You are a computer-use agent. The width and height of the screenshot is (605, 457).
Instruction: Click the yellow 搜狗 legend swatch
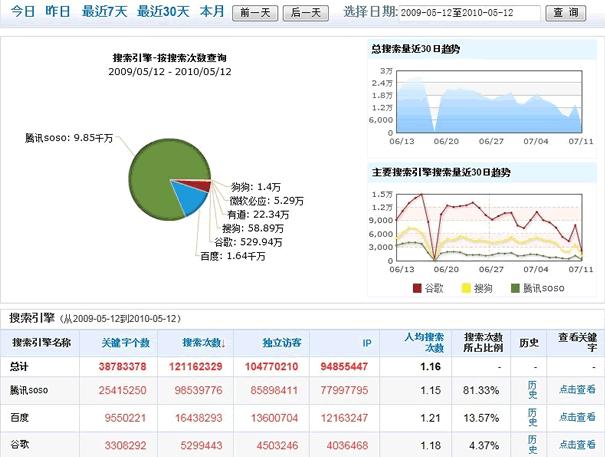[464, 289]
